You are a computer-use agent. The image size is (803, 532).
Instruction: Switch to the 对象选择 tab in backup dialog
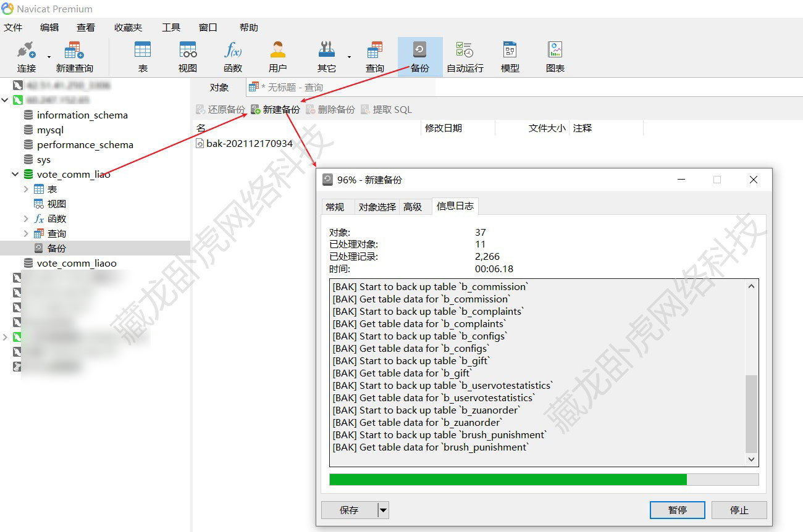click(x=377, y=207)
